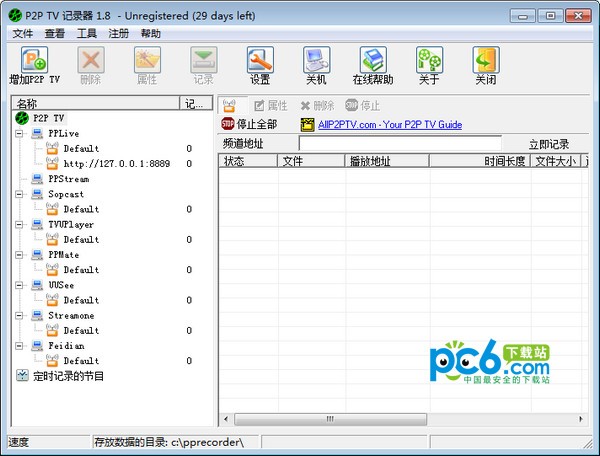Select Default under PPLive
This screenshot has height=456, width=600.
(x=81, y=148)
